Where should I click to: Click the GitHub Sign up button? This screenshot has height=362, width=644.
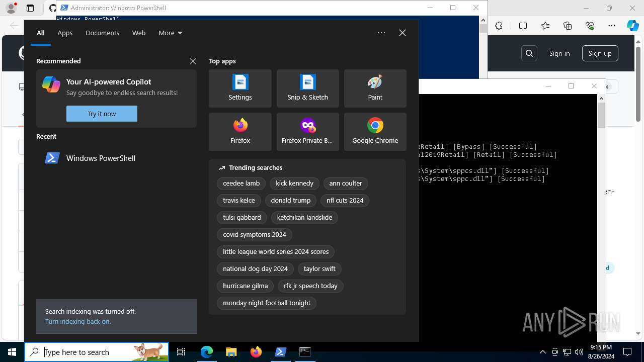coord(600,53)
